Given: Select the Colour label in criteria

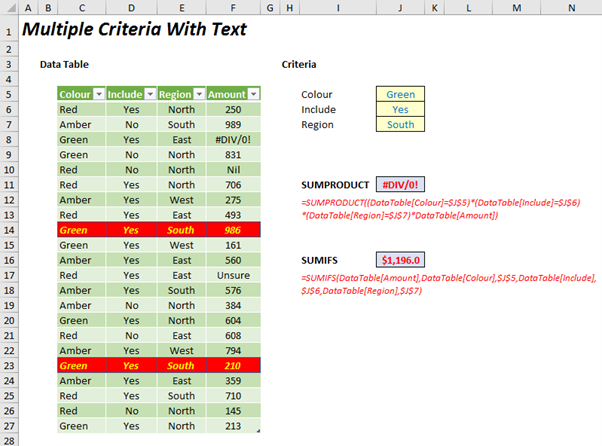Looking at the screenshot, I should click(x=316, y=94).
